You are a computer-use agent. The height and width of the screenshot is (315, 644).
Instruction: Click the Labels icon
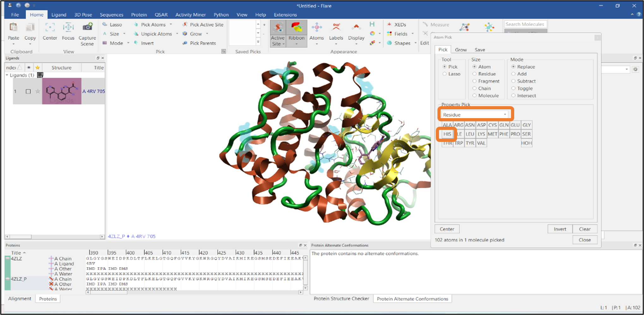(336, 27)
